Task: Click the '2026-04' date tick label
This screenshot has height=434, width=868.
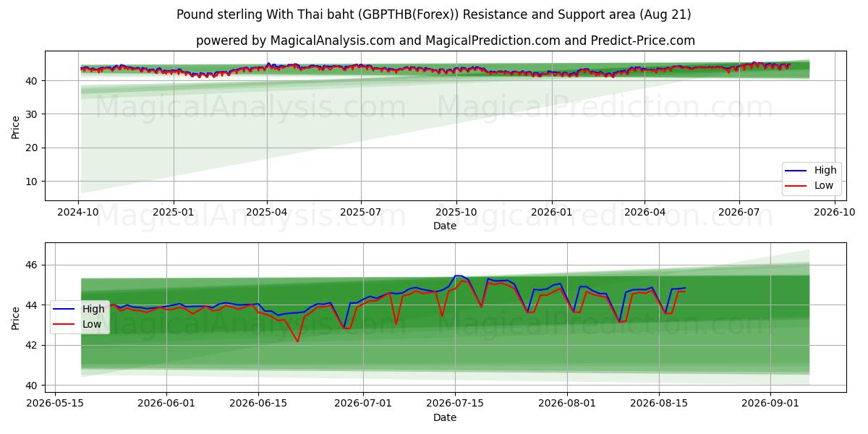Action: pyautogui.click(x=644, y=212)
